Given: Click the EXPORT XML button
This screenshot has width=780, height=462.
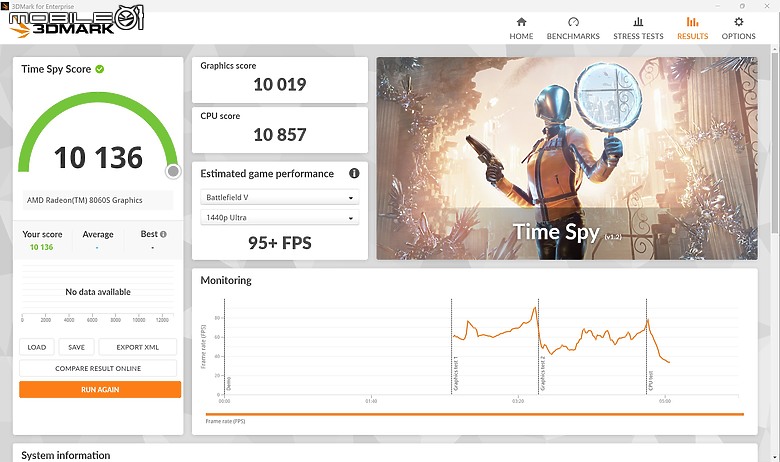Looking at the screenshot, I should [138, 347].
